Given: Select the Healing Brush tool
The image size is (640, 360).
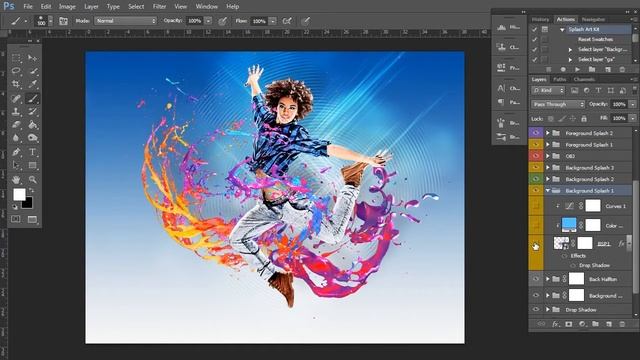Looking at the screenshot, I should click(x=16, y=98).
